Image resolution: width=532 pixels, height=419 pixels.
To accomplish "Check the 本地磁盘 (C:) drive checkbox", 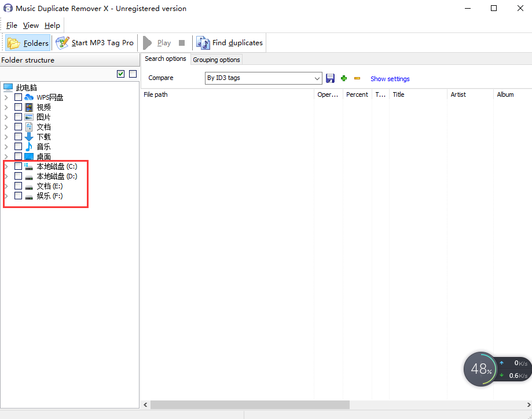I will [19, 166].
